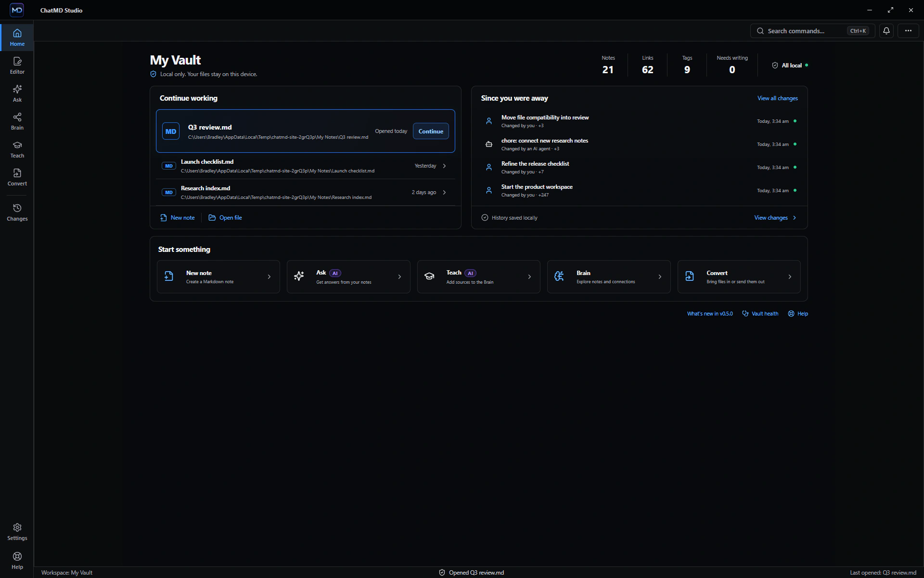Open the Convert card arrow
Viewport: 924px width, 578px height.
[x=790, y=276]
